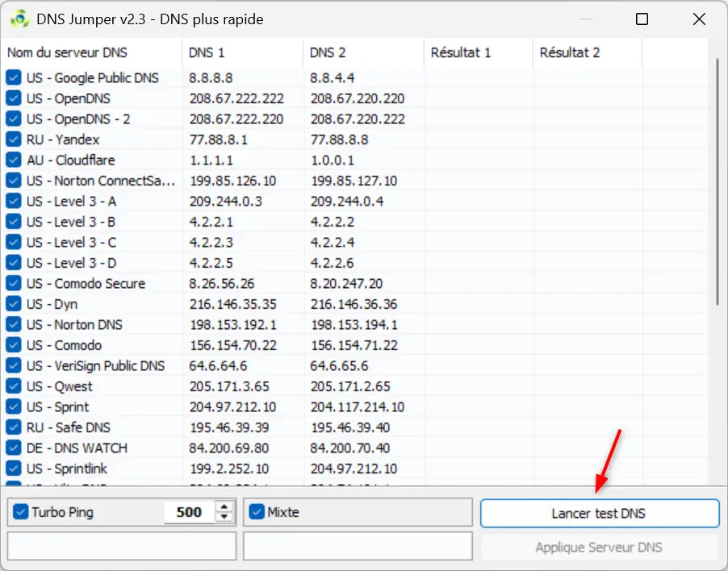Click the DNS 2 address 84.200.70.40
The image size is (728, 571).
point(350,448)
